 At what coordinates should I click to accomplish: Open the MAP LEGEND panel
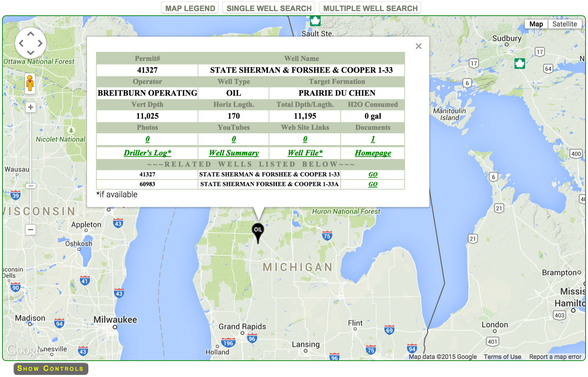190,8
